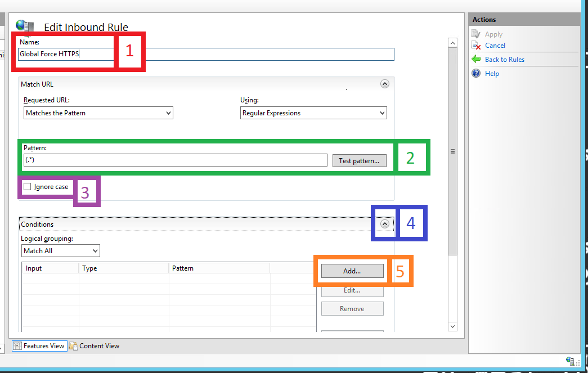This screenshot has height=373, width=588.
Task: Click the green Back to Rules arrow icon
Action: (476, 59)
